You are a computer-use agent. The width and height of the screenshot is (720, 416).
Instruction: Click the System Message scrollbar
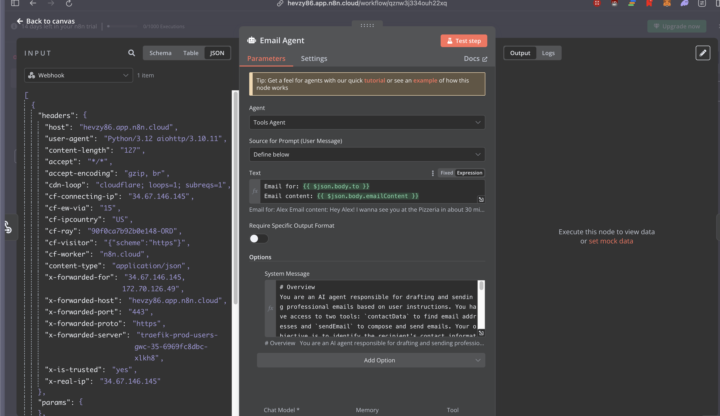point(481,286)
